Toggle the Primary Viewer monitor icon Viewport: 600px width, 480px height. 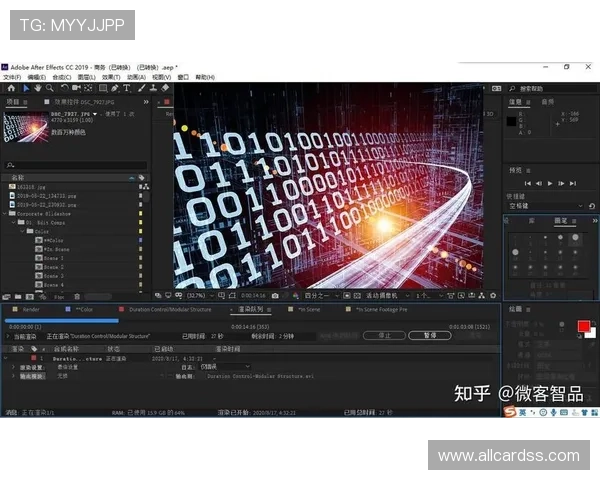coord(168,296)
